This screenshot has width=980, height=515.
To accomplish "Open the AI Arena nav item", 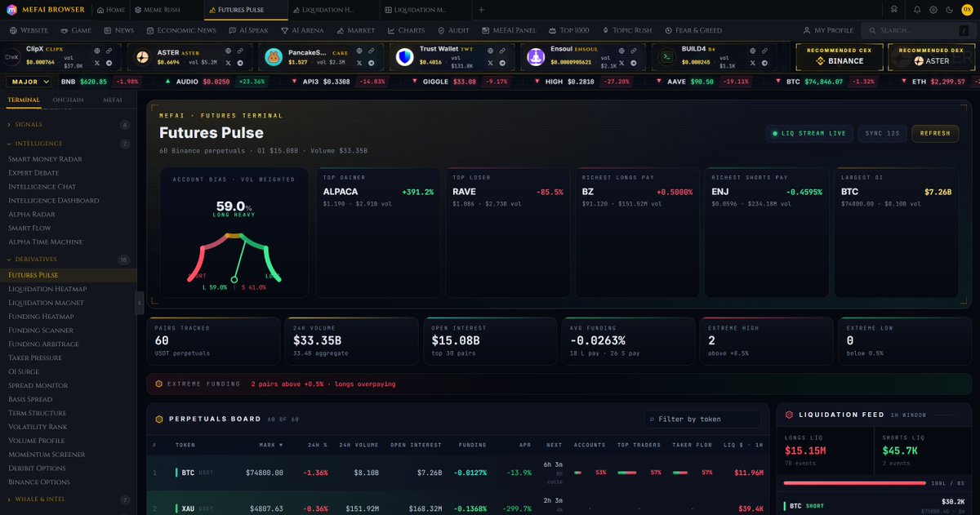I will 301,30.
